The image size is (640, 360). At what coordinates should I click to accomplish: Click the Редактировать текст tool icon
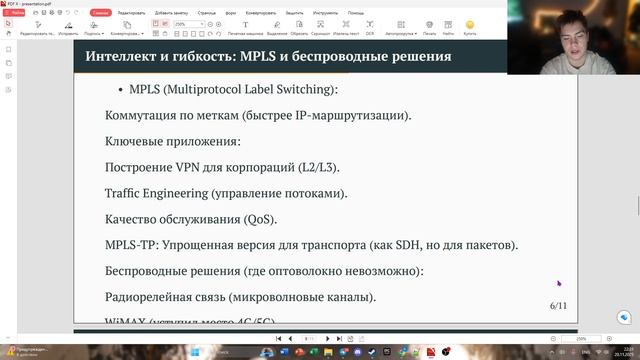coord(38,25)
